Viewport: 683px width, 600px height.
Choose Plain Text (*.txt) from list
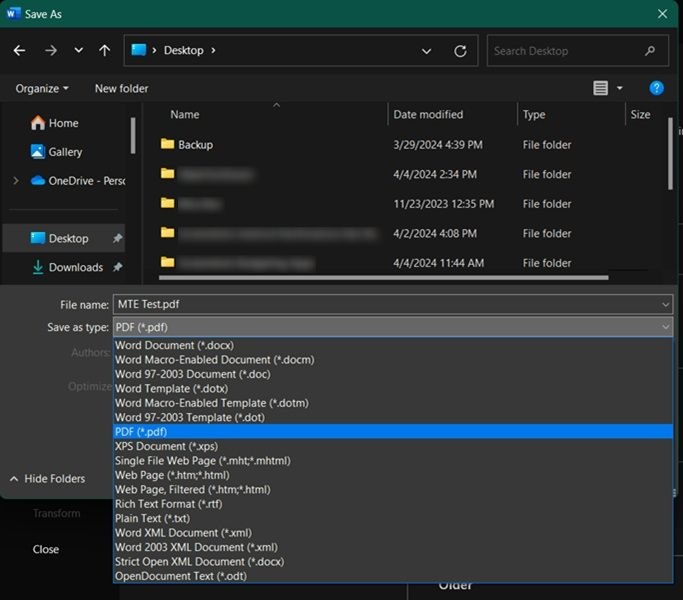(153, 518)
